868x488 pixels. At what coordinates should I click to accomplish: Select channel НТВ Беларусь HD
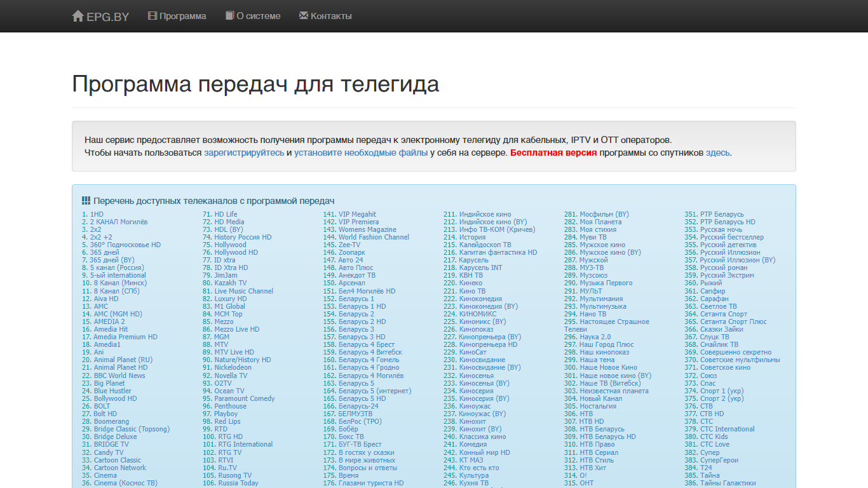(x=607, y=437)
